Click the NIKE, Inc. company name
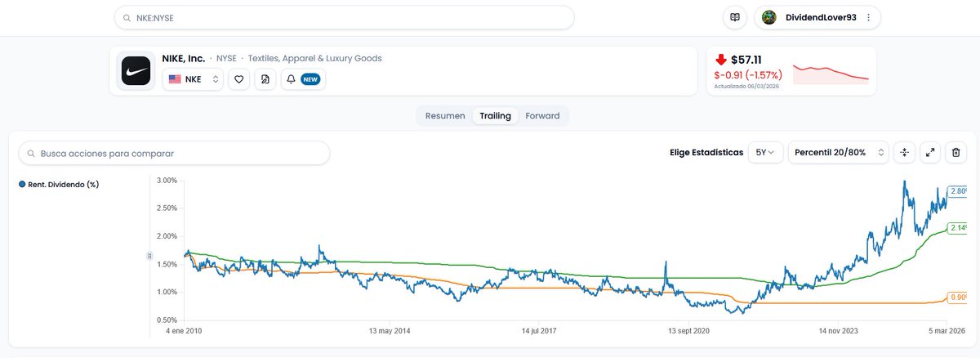980x358 pixels. (184, 58)
